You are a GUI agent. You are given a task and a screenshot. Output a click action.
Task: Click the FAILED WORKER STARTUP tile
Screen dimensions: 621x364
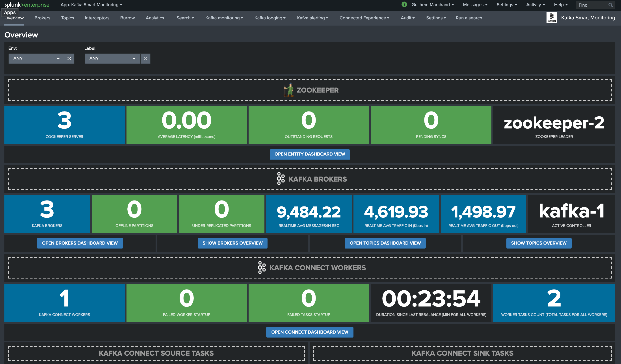pos(187,303)
